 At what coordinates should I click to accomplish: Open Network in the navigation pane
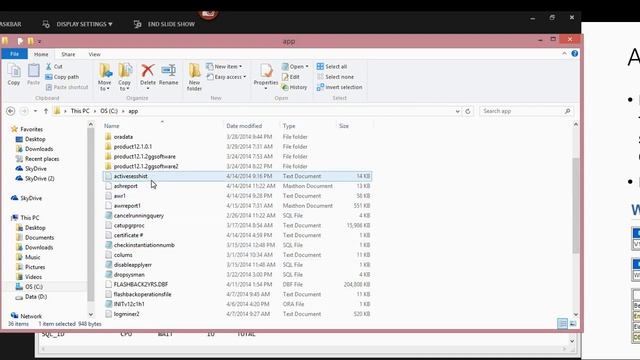pyautogui.click(x=31, y=316)
